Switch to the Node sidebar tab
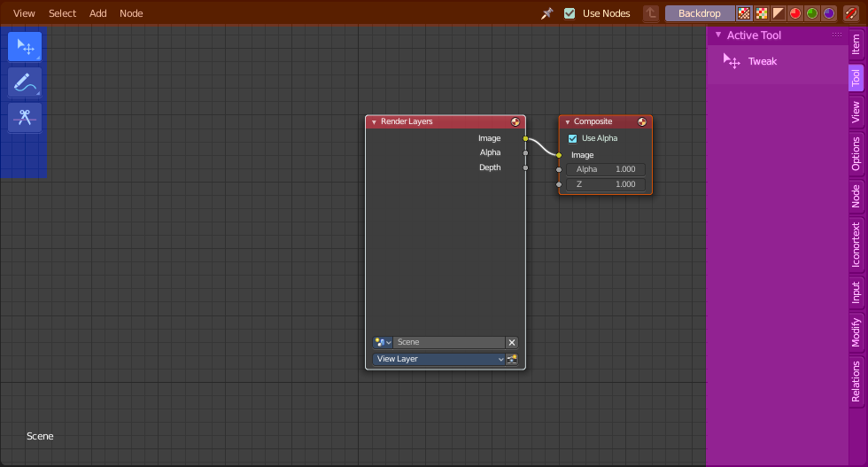 coord(856,196)
